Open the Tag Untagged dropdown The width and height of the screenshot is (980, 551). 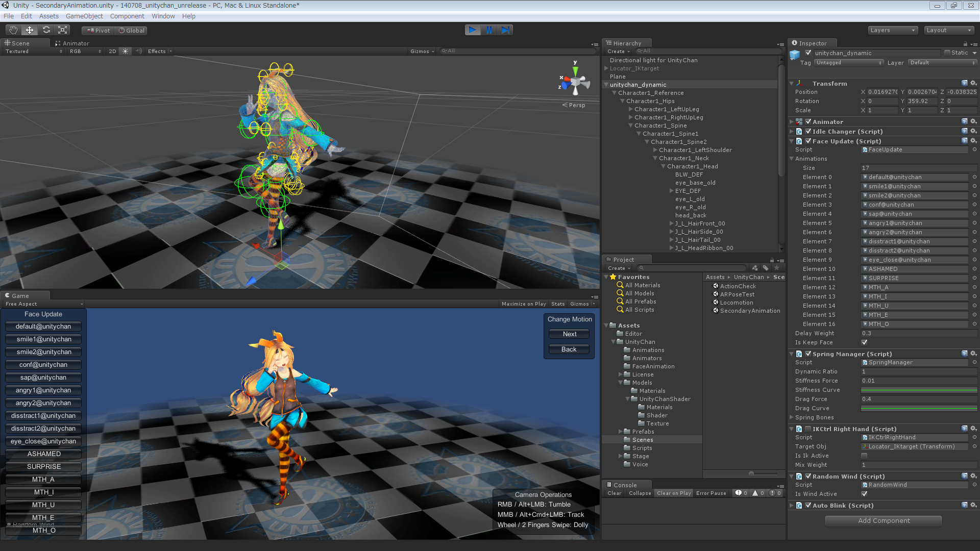[x=849, y=63]
